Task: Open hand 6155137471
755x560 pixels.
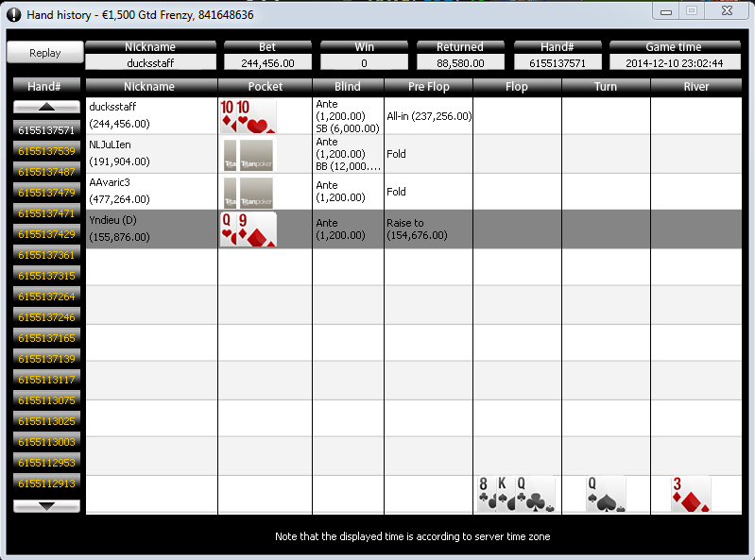Action: [x=46, y=213]
